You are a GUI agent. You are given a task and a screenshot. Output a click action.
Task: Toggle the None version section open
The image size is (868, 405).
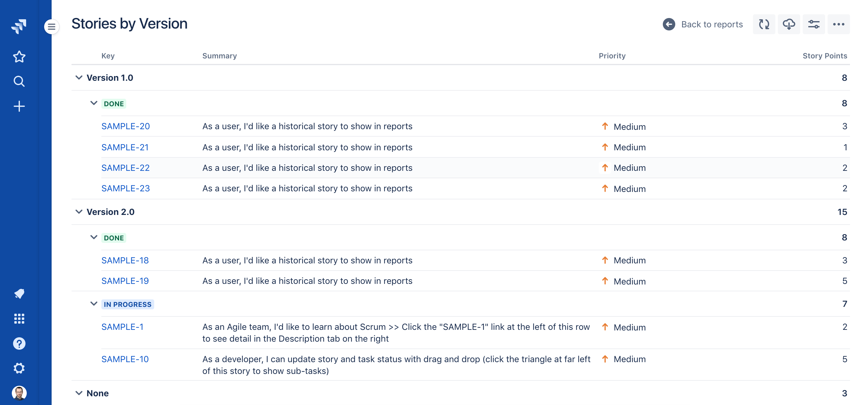79,393
